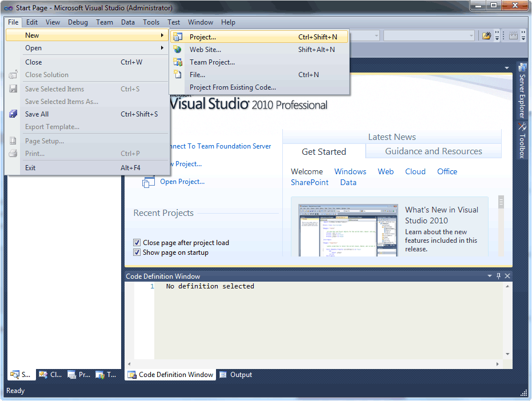The width and height of the screenshot is (532, 401).
Task: Toggle Close page after project load checkbox
Action: click(137, 243)
